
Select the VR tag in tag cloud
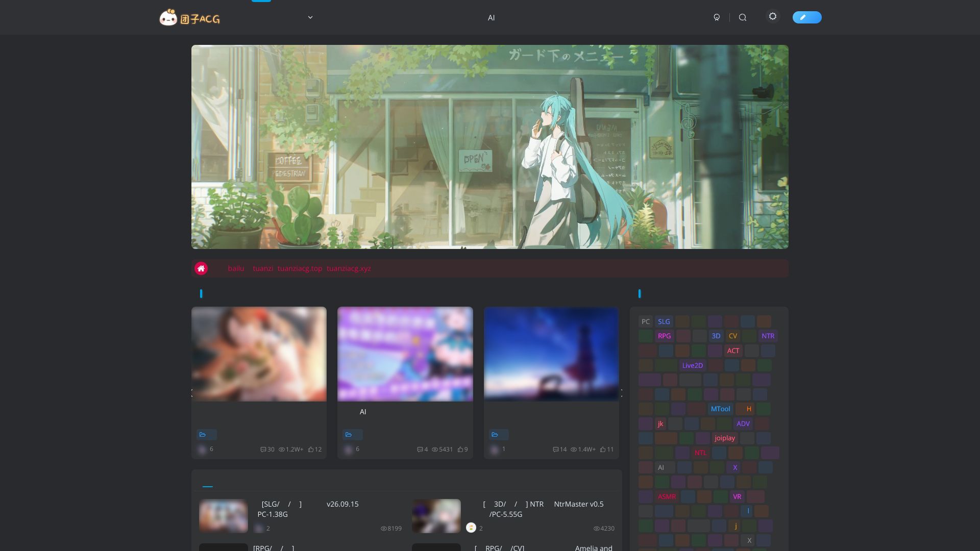737,496
